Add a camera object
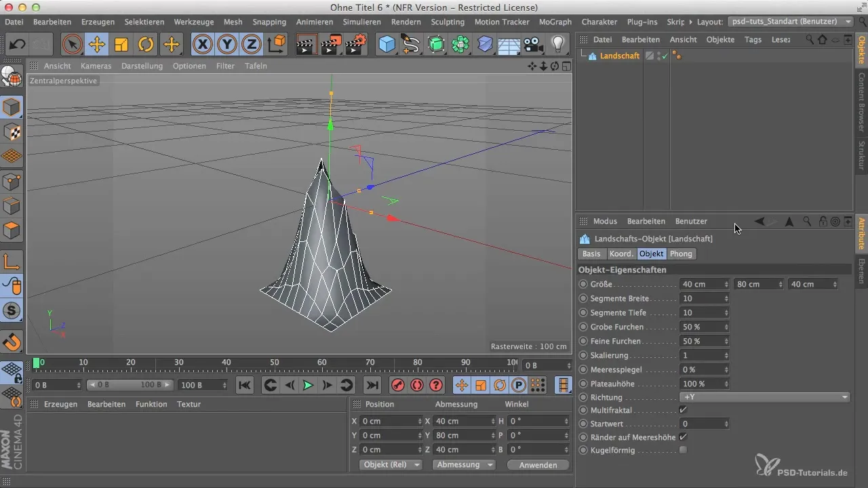This screenshot has width=868, height=488. click(534, 45)
